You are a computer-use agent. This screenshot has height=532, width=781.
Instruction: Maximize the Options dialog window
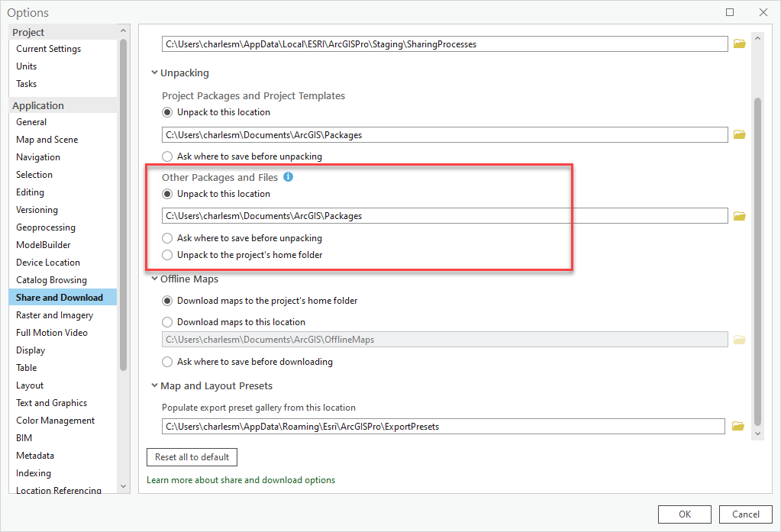(730, 12)
